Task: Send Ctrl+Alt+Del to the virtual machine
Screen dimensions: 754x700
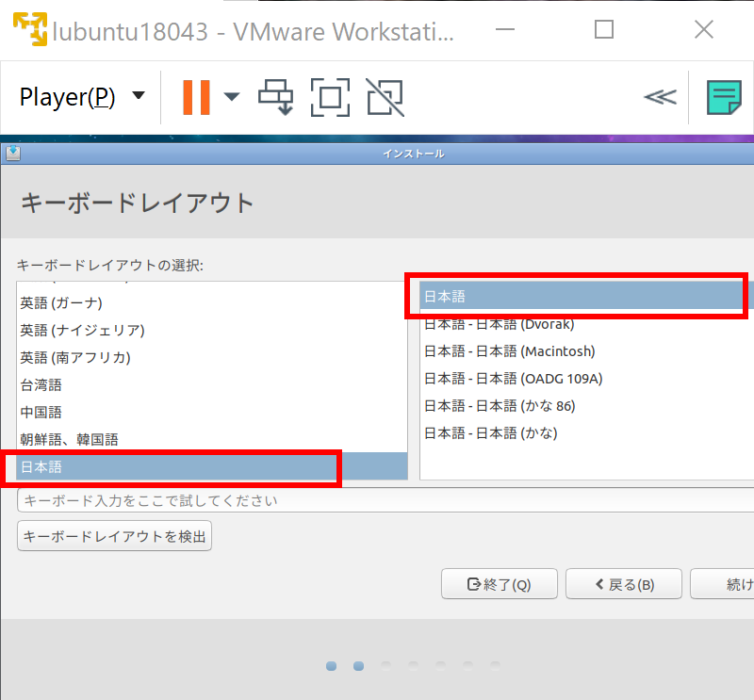Action: coord(276,98)
